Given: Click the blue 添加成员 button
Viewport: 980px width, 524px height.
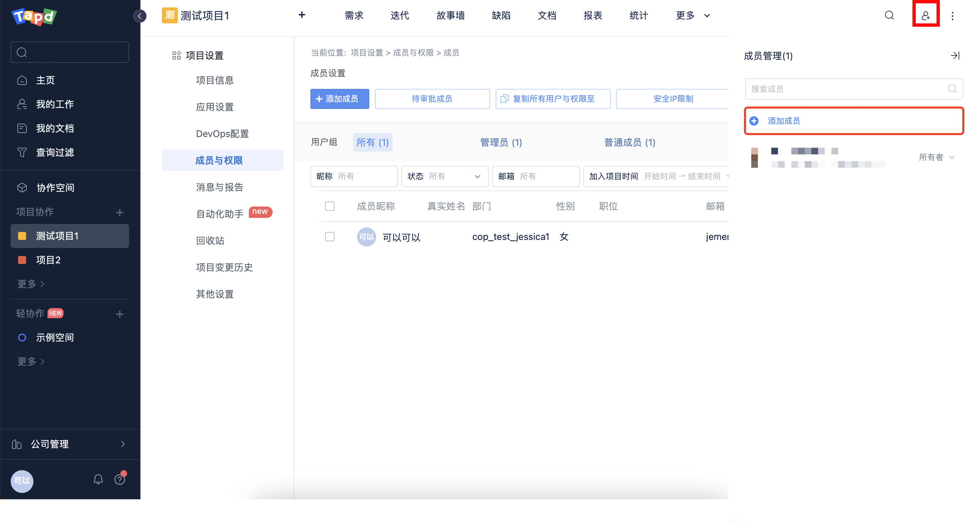Looking at the screenshot, I should (340, 99).
